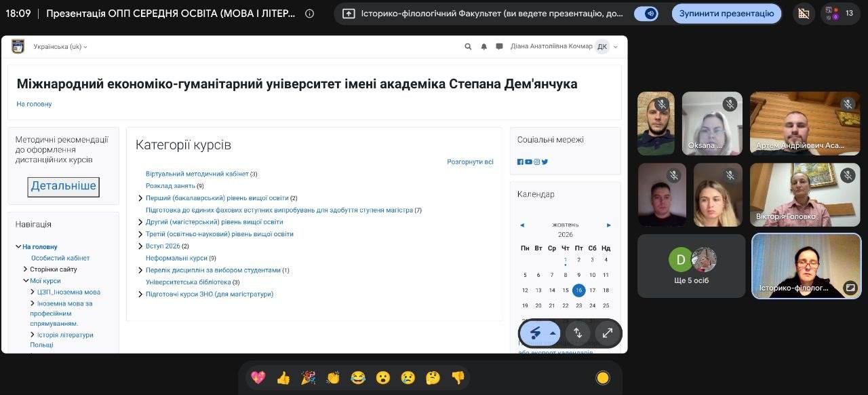Send the laughing face emoji reaction

pyautogui.click(x=358, y=378)
